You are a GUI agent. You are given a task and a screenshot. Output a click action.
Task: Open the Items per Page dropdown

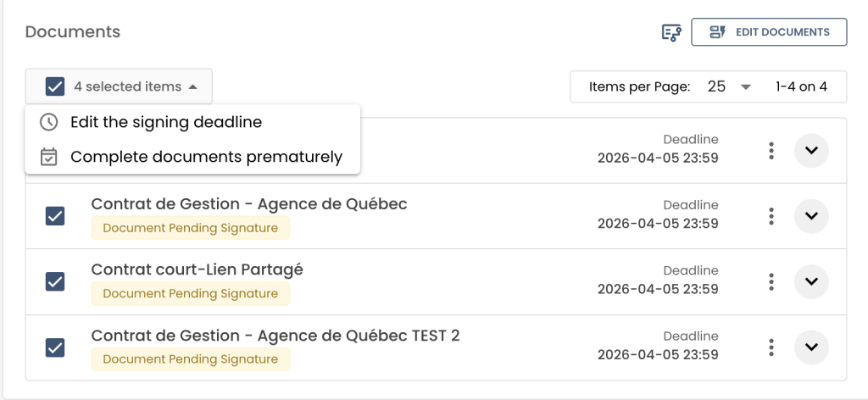click(x=729, y=86)
